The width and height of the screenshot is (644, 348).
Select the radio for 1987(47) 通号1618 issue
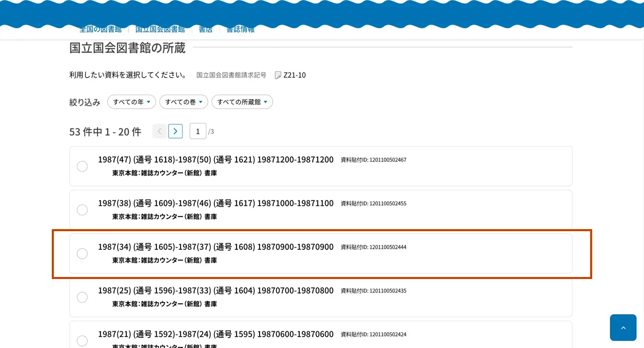click(x=82, y=166)
